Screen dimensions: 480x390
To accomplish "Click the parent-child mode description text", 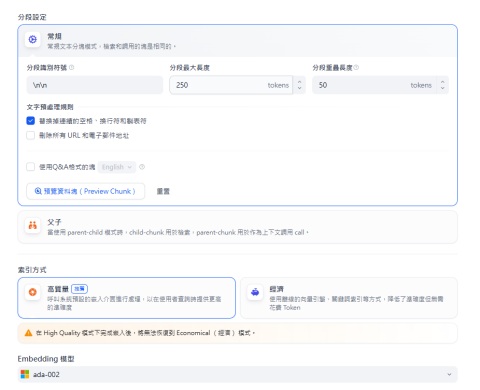I will pyautogui.click(x=178, y=232).
